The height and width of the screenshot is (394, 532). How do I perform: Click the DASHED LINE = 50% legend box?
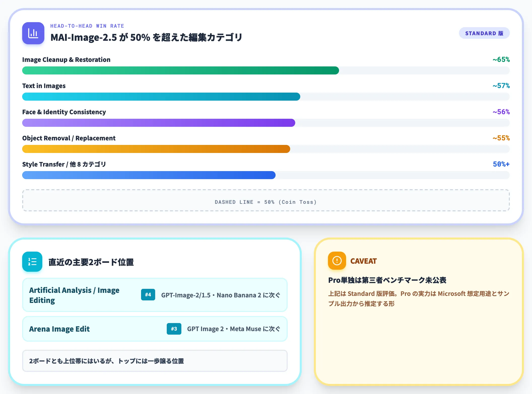click(x=266, y=201)
